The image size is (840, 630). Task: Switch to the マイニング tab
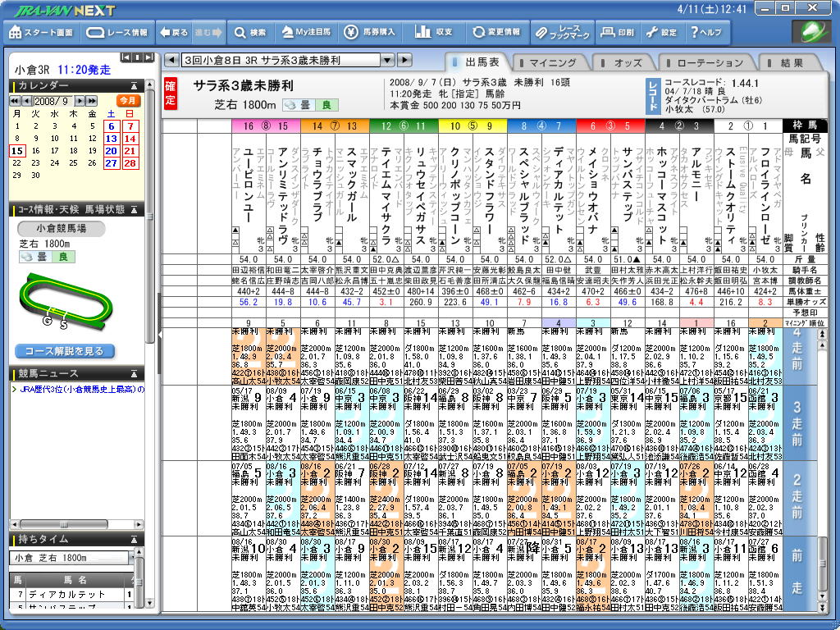[552, 63]
